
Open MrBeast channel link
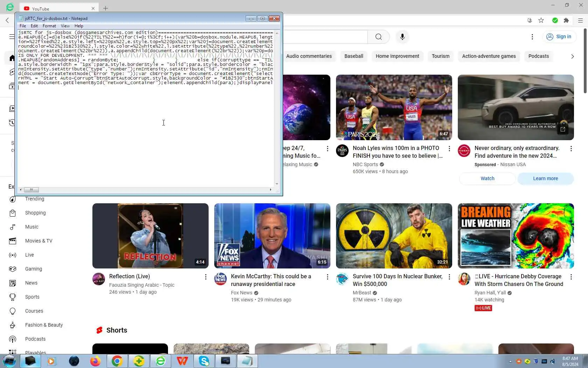362,293
